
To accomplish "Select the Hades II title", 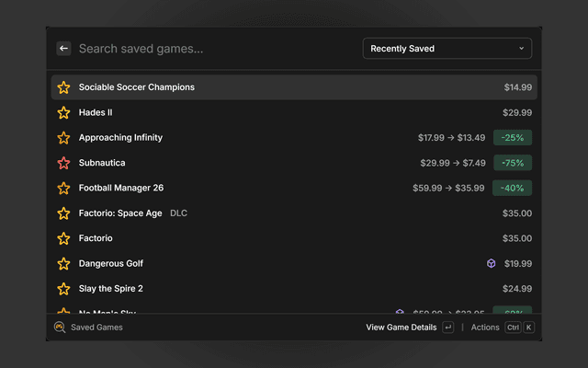I will 96,112.
